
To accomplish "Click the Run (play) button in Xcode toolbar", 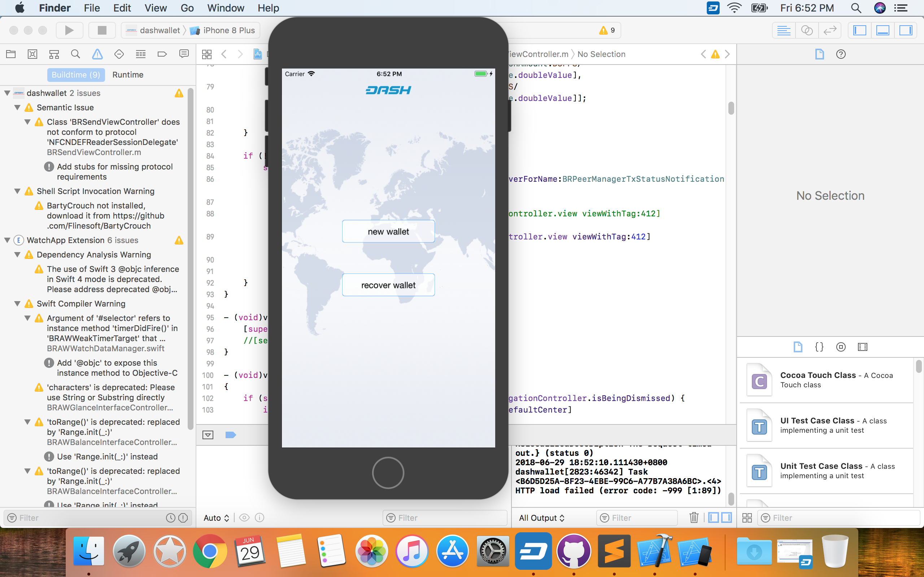I will click(69, 30).
